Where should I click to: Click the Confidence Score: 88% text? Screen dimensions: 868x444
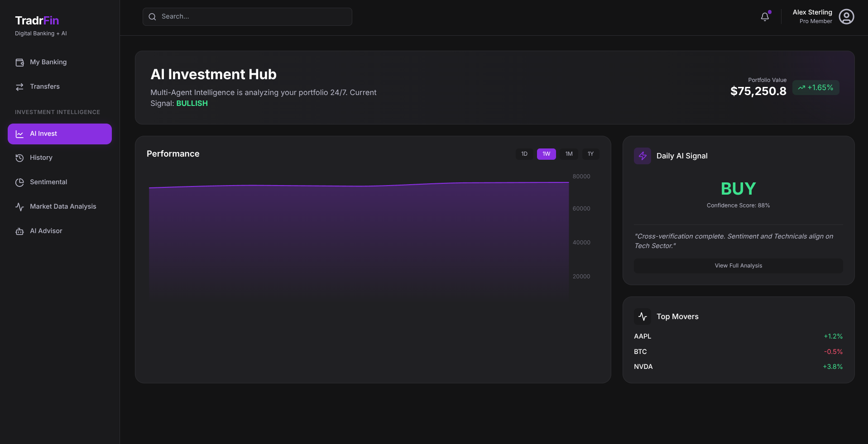[739, 205]
